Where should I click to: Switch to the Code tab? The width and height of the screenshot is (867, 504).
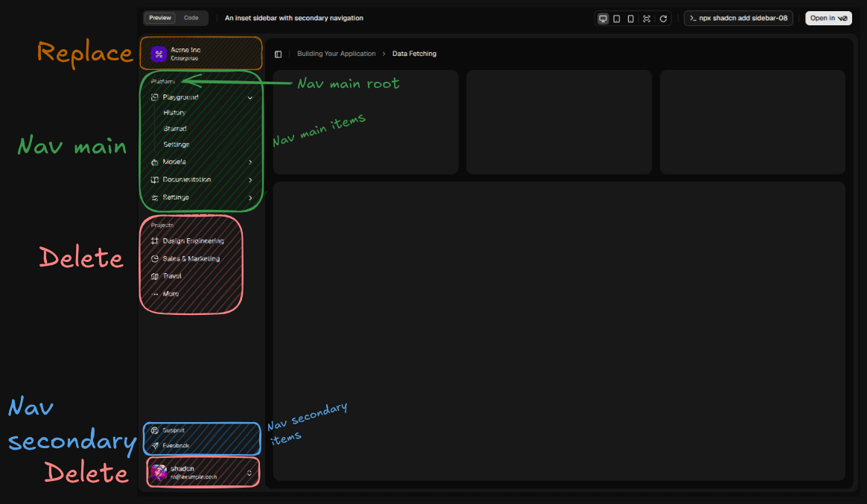191,18
